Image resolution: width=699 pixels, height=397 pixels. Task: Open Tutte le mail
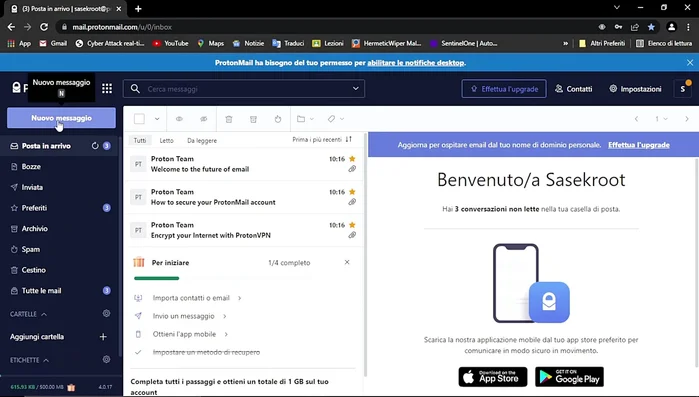click(41, 291)
